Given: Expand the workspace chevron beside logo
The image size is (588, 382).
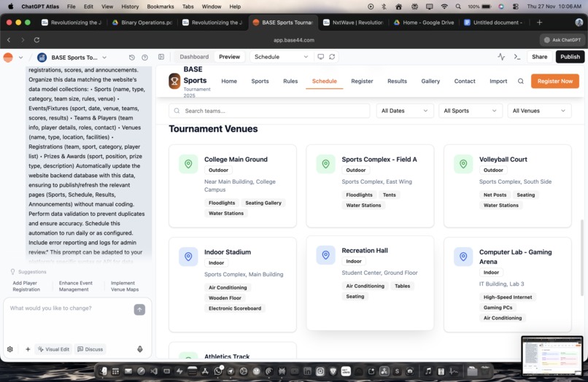Looking at the screenshot, I should pyautogui.click(x=20, y=58).
